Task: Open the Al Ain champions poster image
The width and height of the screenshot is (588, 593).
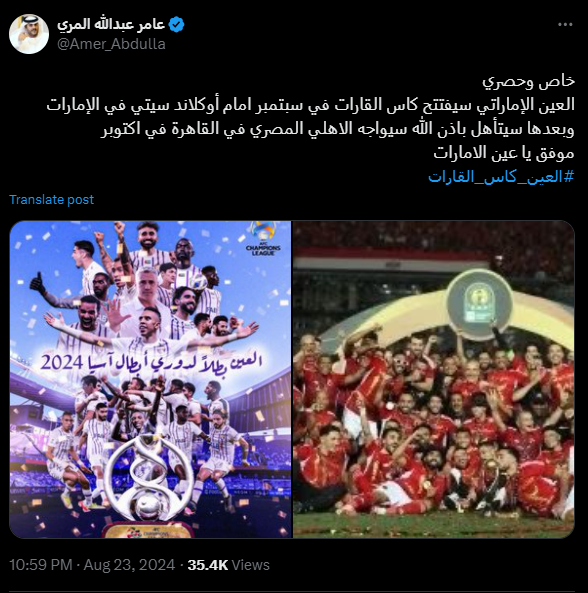Action: coord(150,379)
